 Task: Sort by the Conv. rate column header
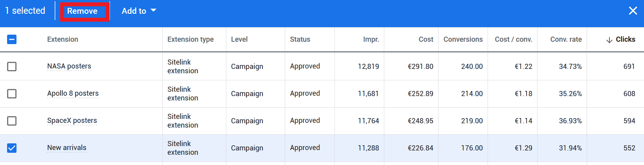coord(566,39)
